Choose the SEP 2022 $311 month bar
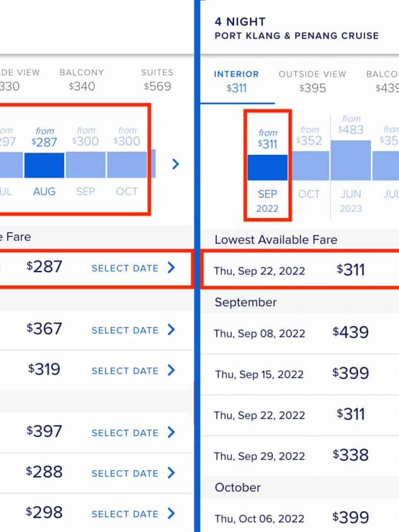 pyautogui.click(x=267, y=167)
